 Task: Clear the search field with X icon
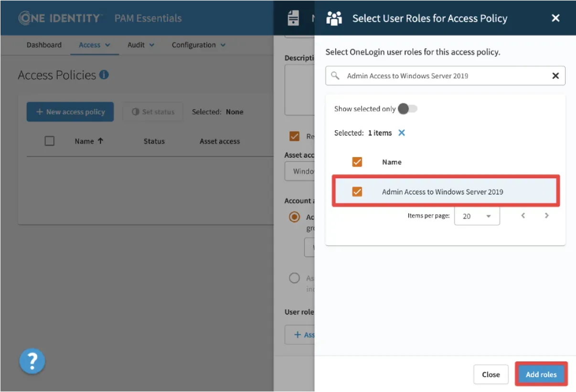[555, 76]
